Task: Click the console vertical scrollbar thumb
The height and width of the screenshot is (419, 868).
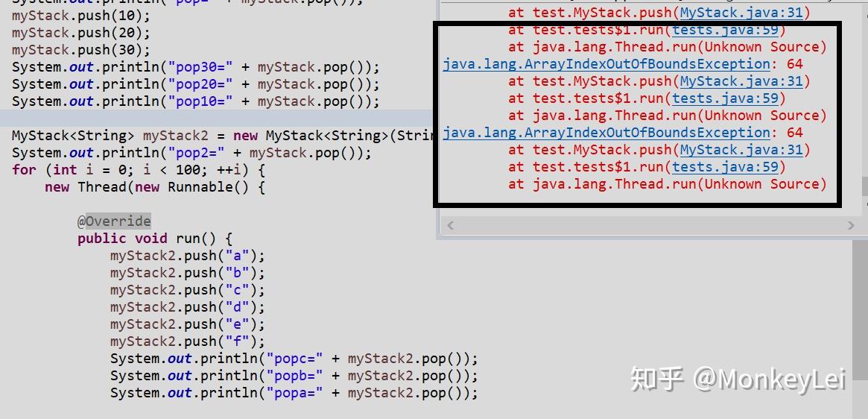Action: [x=865, y=186]
